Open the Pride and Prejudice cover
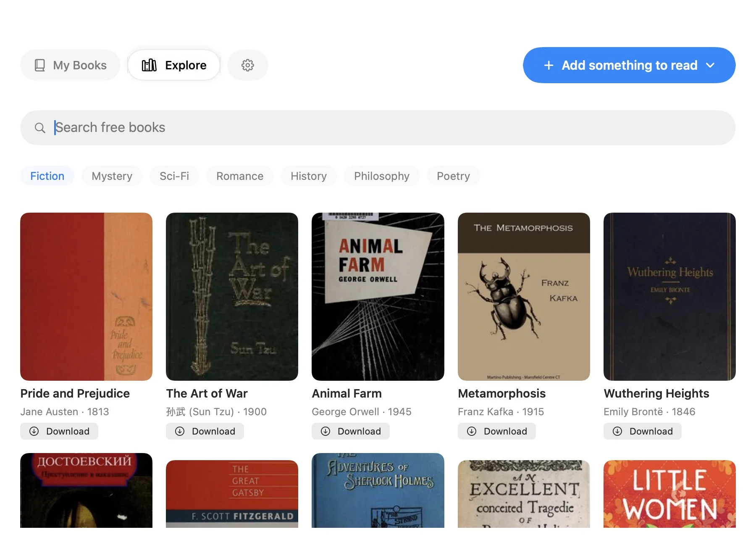756x548 pixels. click(86, 297)
